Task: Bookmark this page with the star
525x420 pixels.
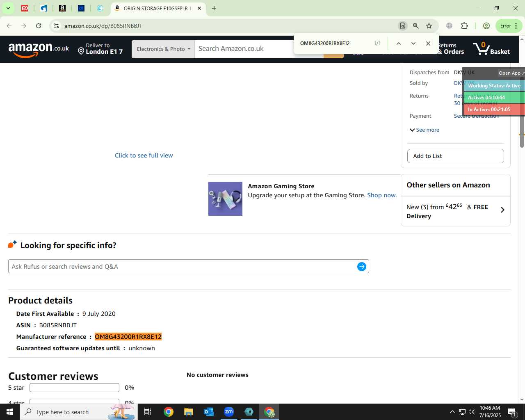Action: tap(429, 26)
